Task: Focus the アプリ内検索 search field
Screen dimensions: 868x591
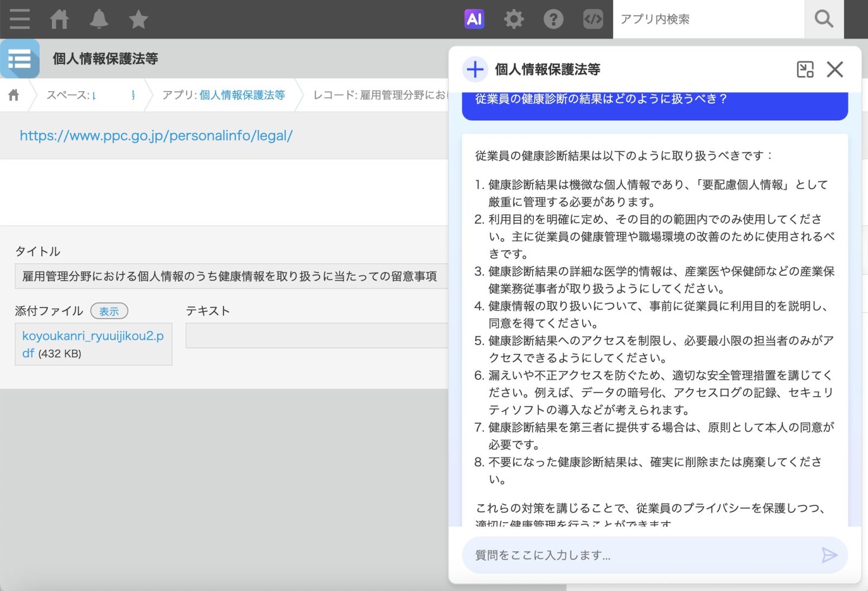Action: click(709, 19)
